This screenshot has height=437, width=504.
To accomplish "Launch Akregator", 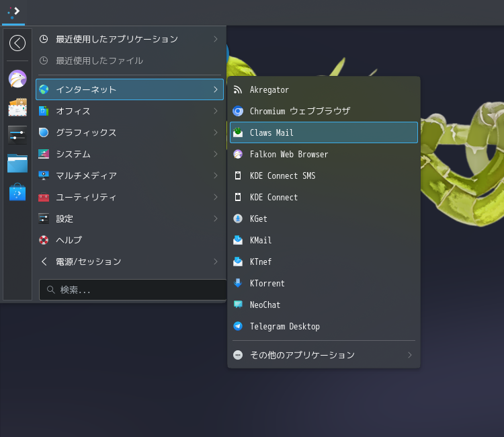I will (x=324, y=89).
